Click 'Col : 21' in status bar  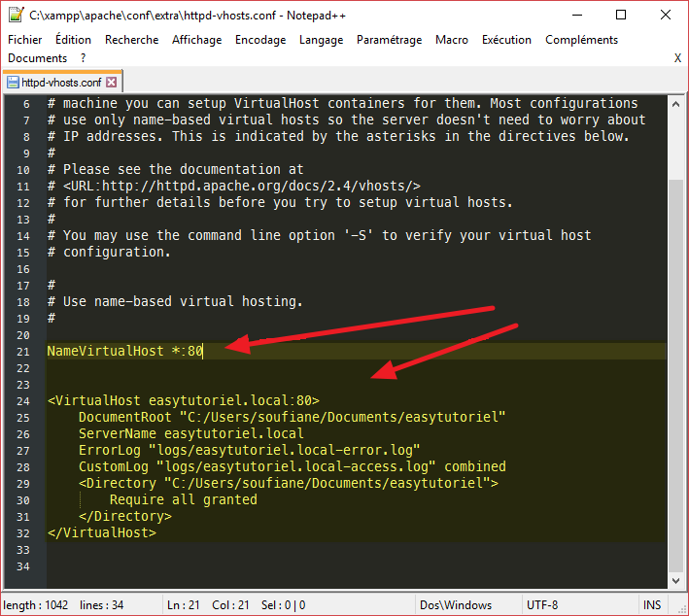point(230,605)
